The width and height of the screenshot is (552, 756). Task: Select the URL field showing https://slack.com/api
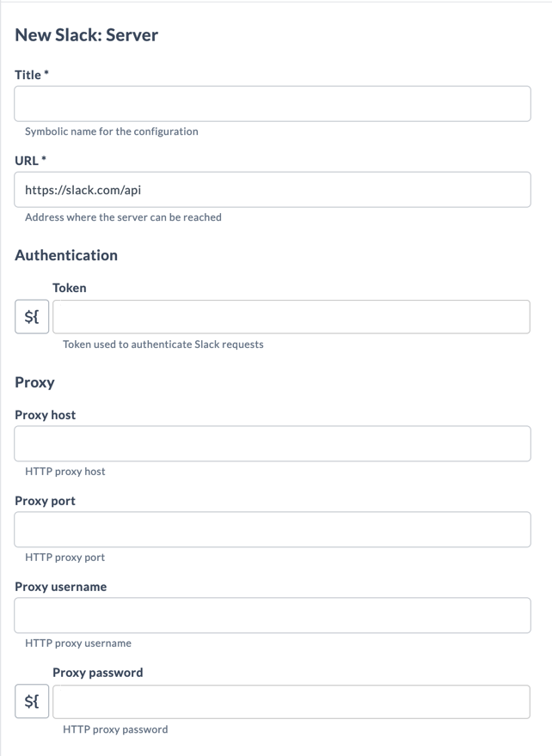pos(272,189)
